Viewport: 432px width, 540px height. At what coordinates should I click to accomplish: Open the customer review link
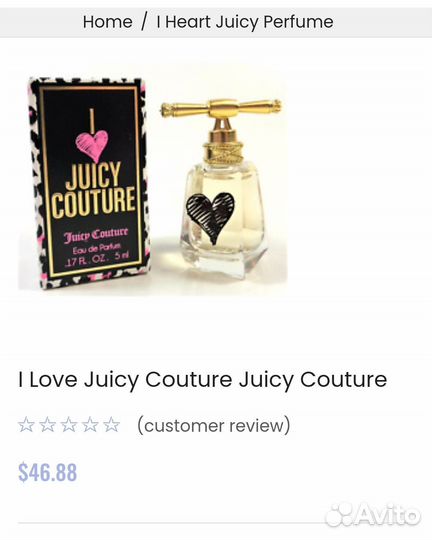214,425
